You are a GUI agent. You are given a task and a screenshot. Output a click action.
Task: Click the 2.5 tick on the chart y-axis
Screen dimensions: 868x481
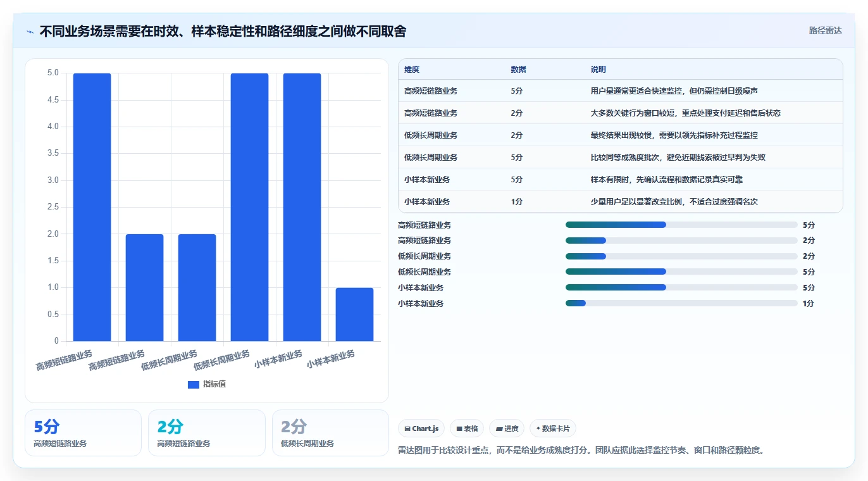pyautogui.click(x=53, y=207)
